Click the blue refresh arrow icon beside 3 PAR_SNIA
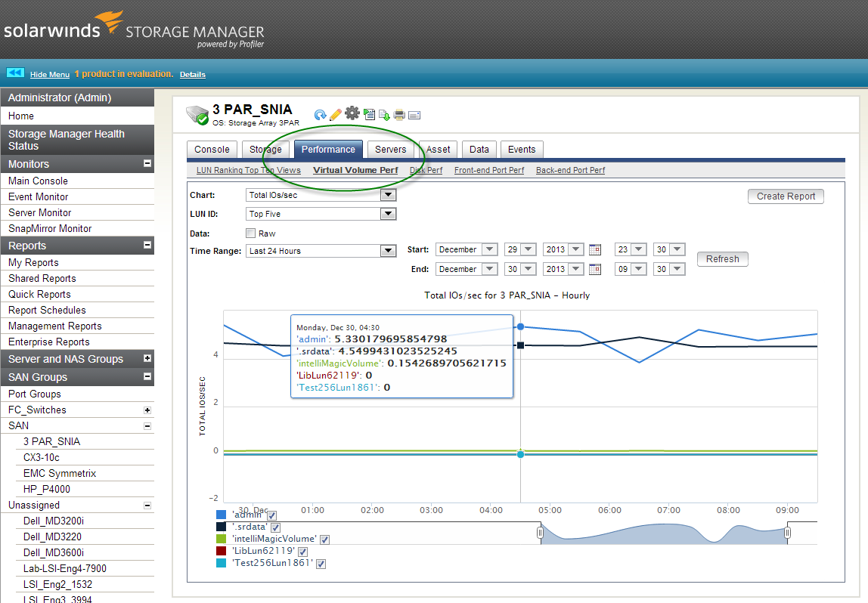Screen dimensions: 868x603 [x=320, y=115]
